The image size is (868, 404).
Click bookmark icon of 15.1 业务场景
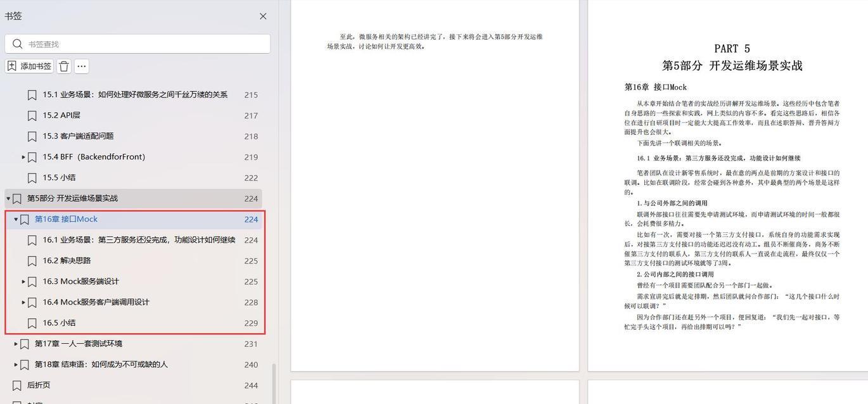pyautogui.click(x=32, y=95)
